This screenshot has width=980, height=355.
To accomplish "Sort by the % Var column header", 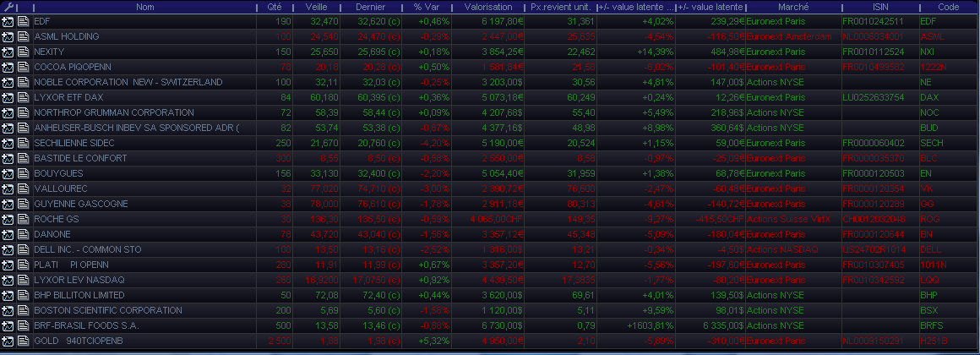I will [427, 7].
